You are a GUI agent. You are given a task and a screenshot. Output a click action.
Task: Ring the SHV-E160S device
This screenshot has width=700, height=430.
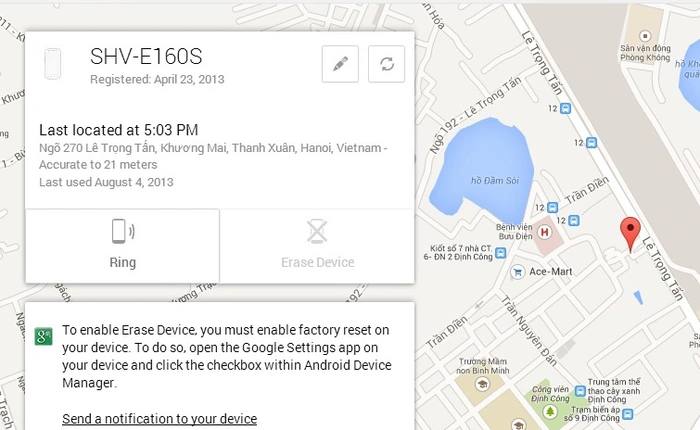coord(122,245)
